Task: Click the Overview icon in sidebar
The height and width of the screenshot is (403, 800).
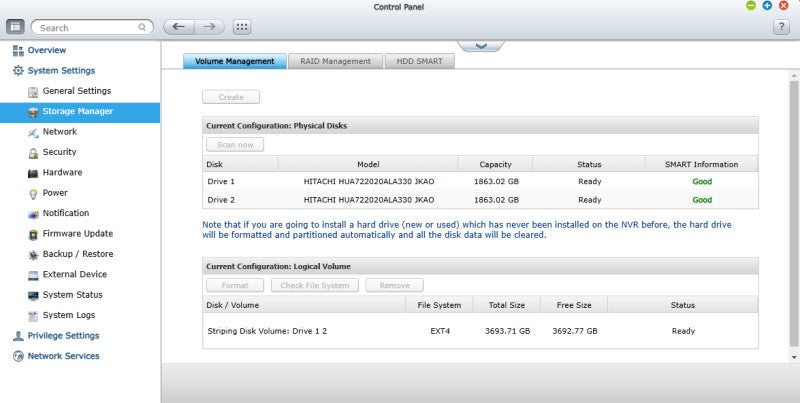Action: pos(18,50)
